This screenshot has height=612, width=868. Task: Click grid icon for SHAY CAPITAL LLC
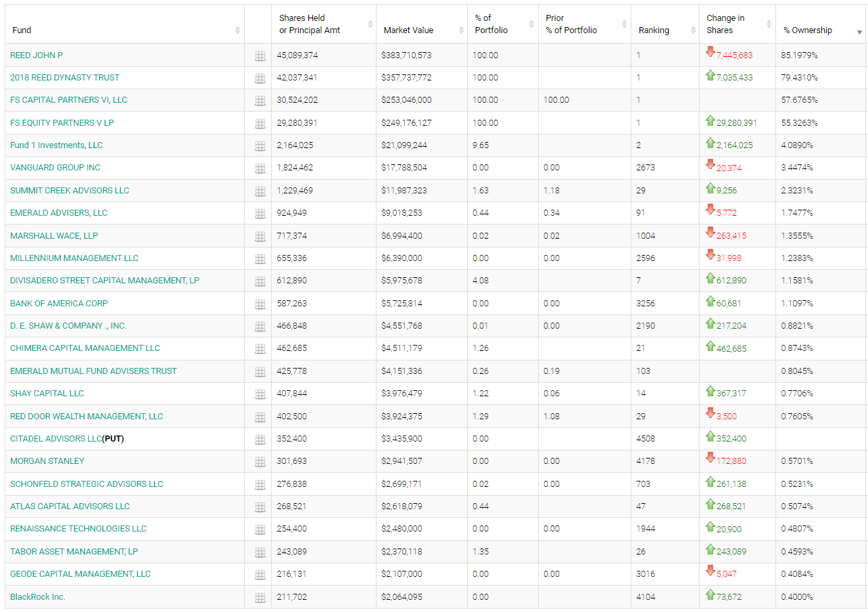[x=260, y=395]
